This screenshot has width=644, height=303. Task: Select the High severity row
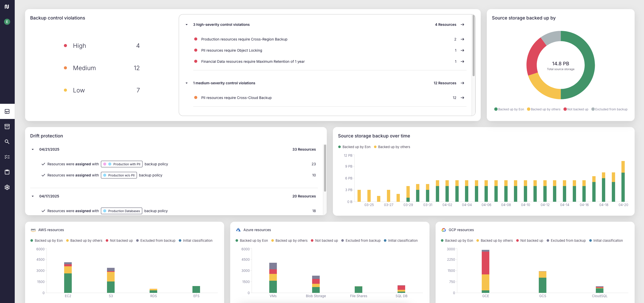click(x=101, y=46)
